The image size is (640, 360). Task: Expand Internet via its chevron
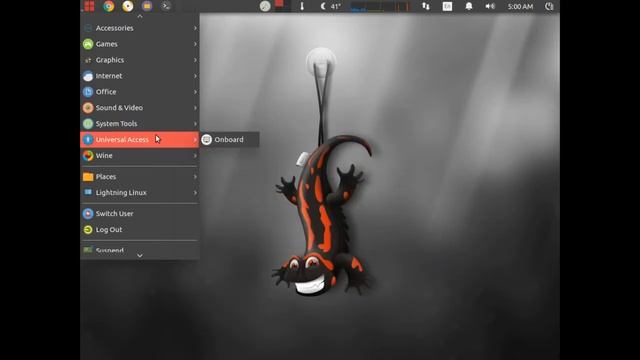pos(195,76)
